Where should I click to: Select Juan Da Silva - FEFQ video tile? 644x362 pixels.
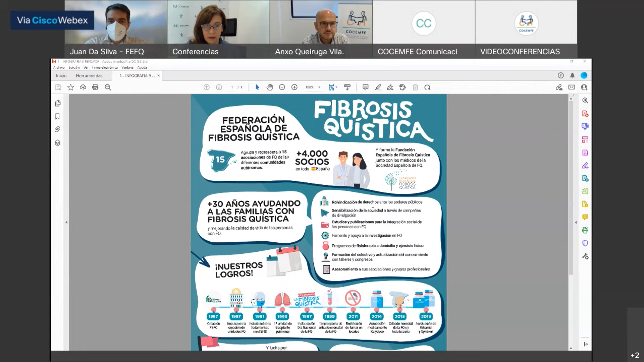(116, 29)
